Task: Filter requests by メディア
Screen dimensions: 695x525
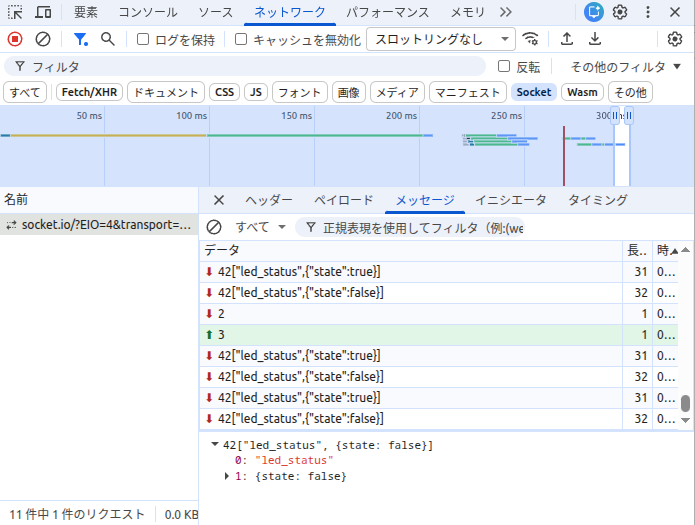Action: (397, 92)
